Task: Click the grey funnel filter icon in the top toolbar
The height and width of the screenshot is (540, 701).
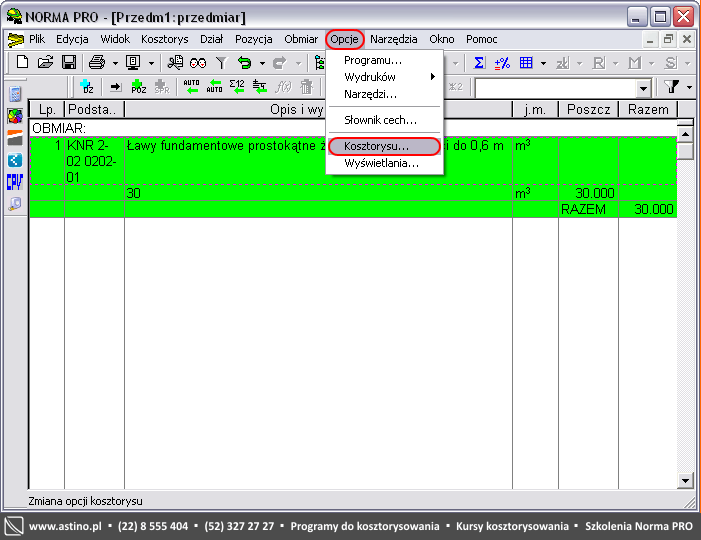Action: (x=221, y=63)
